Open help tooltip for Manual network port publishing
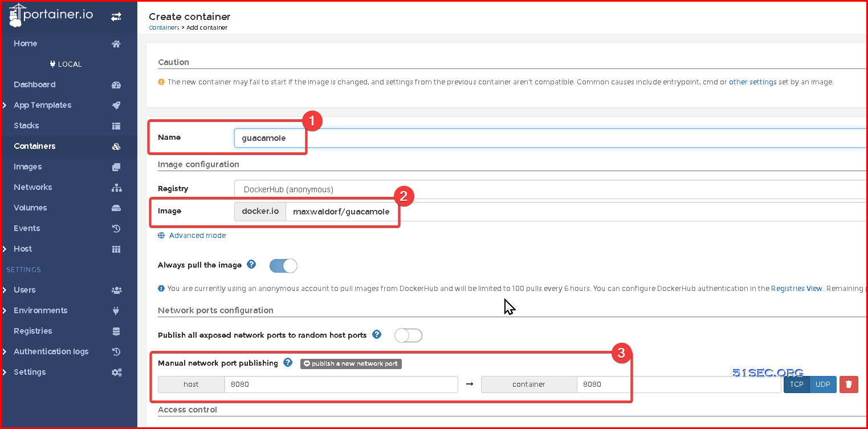Screen dimensions: 868x429 288,363
